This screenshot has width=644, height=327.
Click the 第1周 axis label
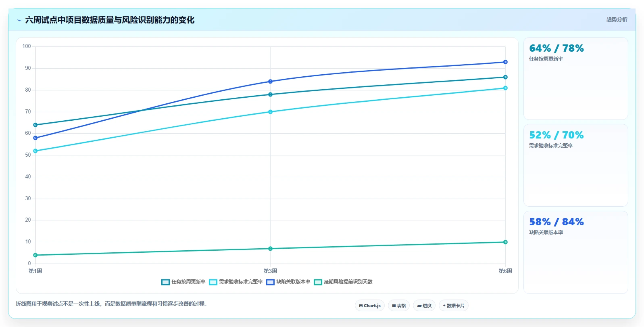pyautogui.click(x=35, y=271)
